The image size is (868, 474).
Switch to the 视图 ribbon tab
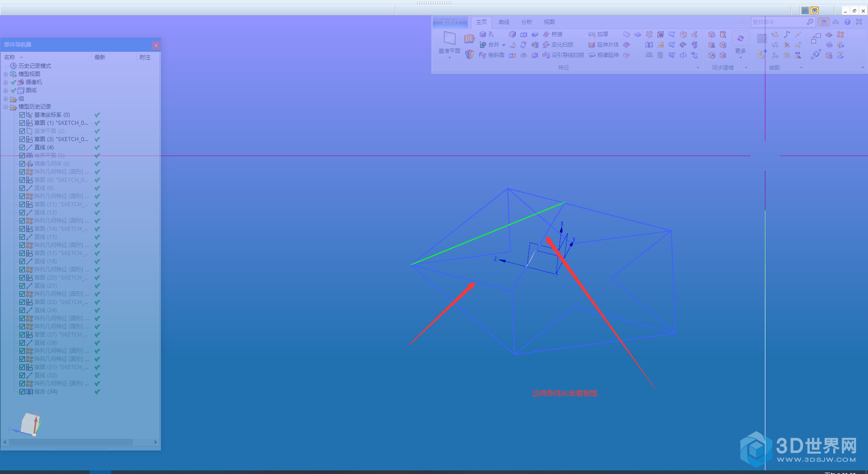tap(549, 22)
